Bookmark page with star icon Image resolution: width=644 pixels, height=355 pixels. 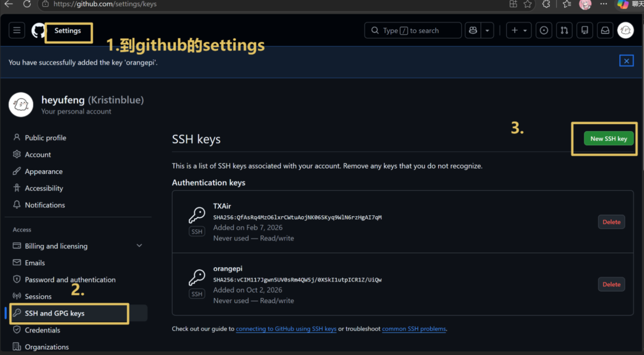(x=528, y=4)
